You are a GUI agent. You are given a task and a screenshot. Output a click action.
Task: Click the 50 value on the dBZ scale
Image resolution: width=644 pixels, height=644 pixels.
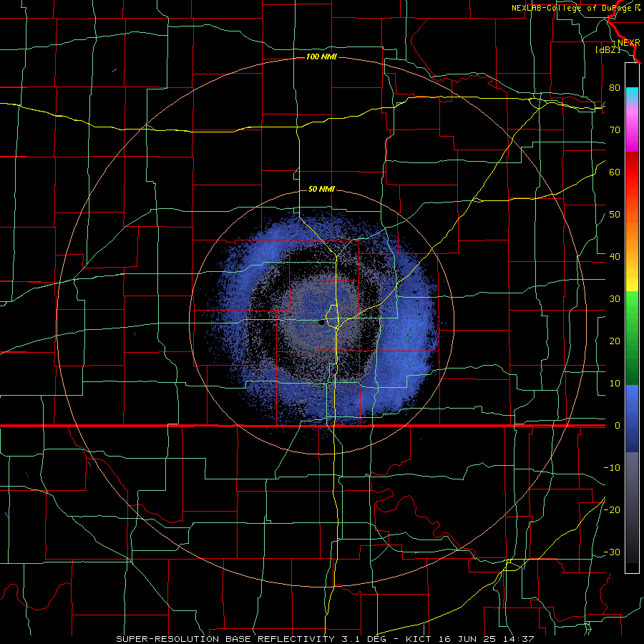pos(615,215)
